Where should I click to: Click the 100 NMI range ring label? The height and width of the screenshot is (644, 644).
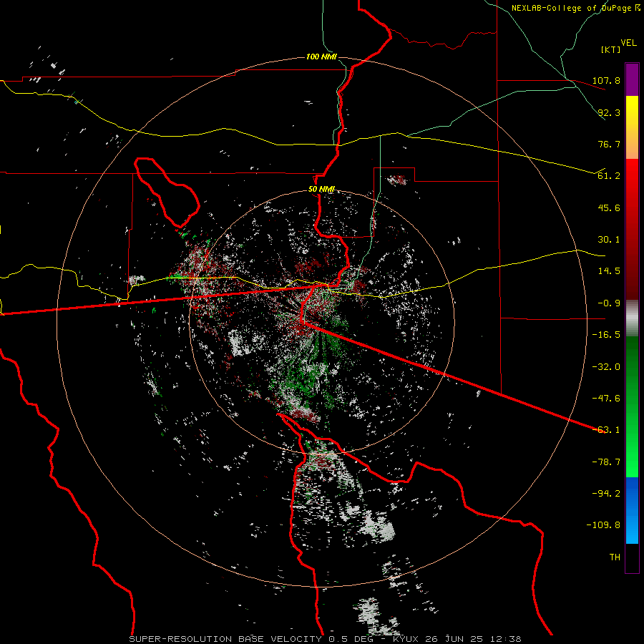(x=321, y=57)
